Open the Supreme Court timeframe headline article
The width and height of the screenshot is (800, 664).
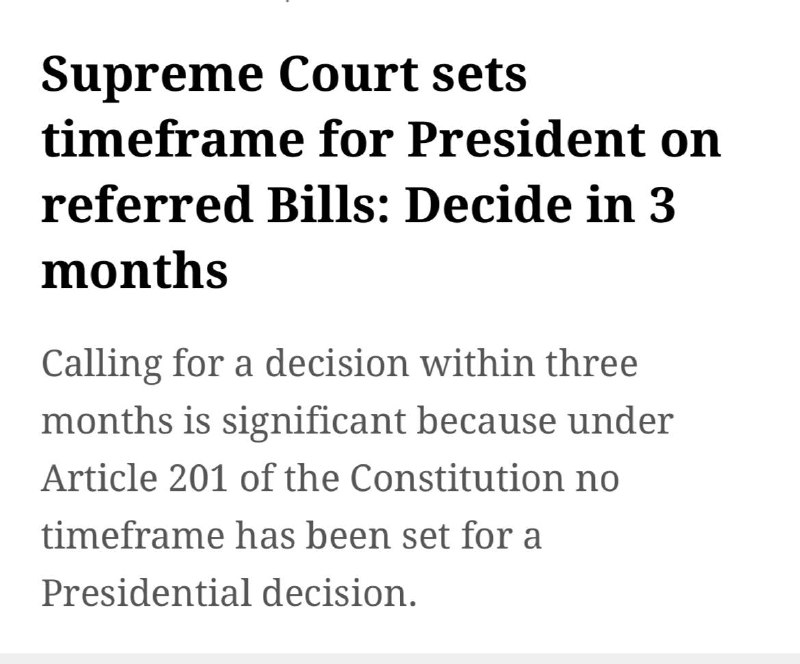381,174
